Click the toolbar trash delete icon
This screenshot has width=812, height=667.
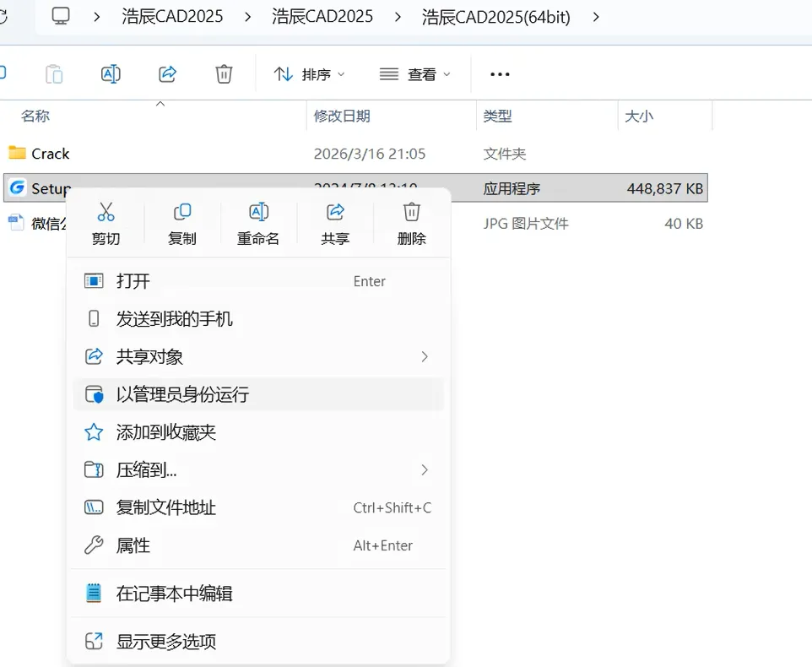(x=224, y=74)
